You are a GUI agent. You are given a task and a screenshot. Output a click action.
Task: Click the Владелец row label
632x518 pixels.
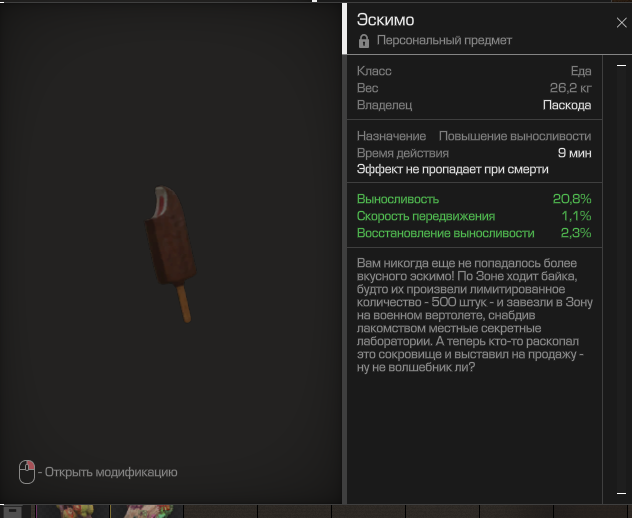(x=384, y=105)
